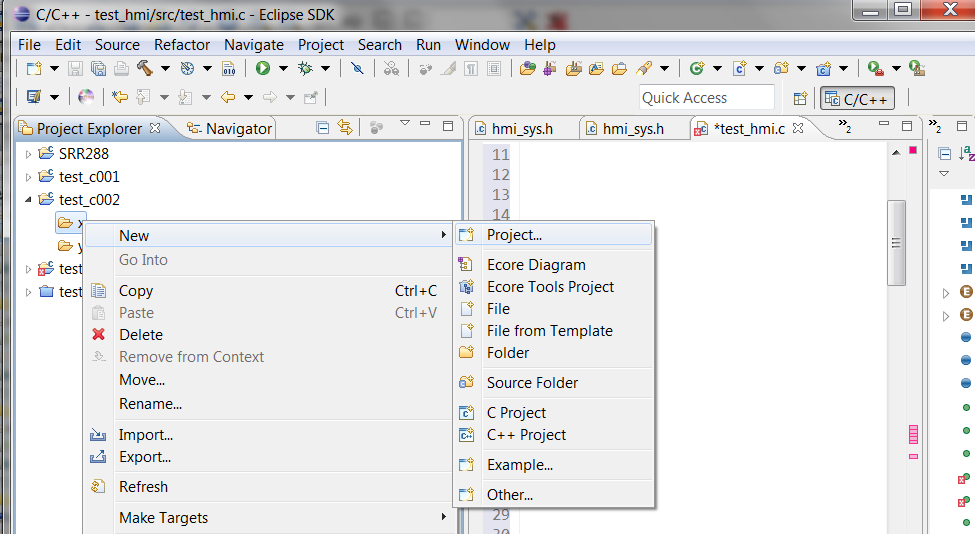The height and width of the screenshot is (534, 975).
Task: Close the *test_hmi.c editor tab
Action: click(798, 128)
